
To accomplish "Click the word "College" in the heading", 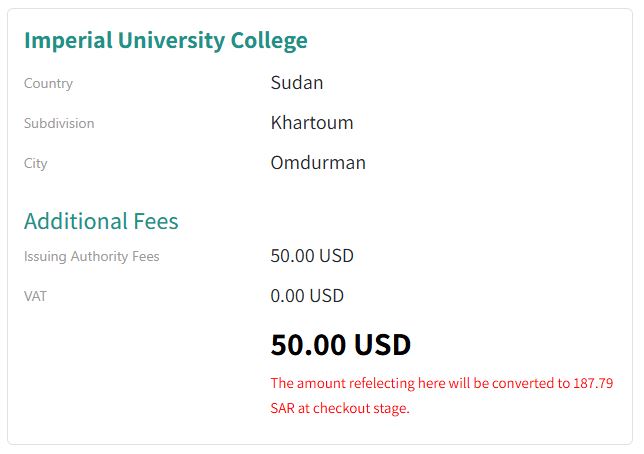I will tap(269, 41).
